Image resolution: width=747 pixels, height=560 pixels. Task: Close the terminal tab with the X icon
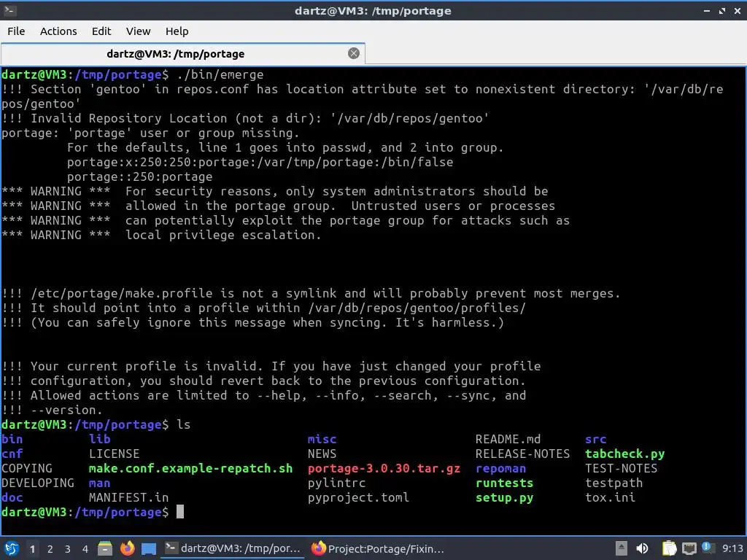pos(354,53)
